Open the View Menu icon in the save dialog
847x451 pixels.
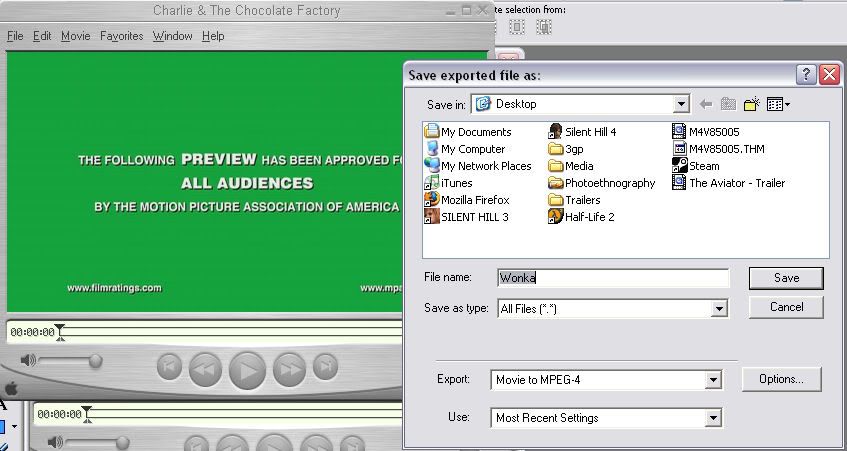778,104
